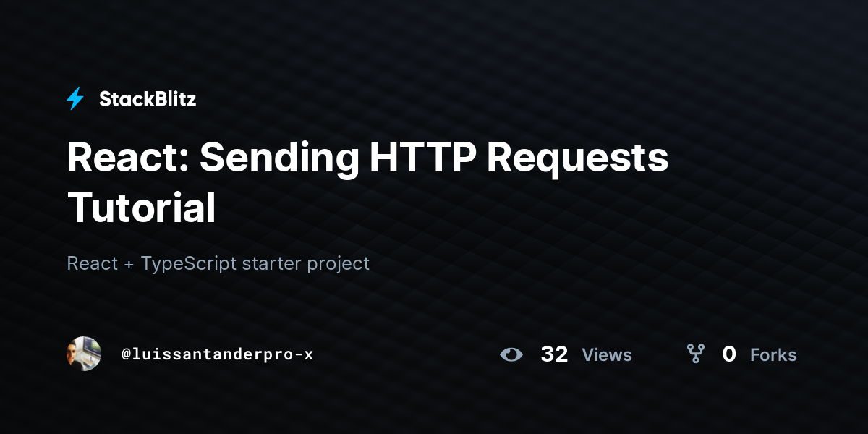Click the StackBlitz lightning bolt icon
The width and height of the screenshot is (868, 434).
tap(75, 99)
